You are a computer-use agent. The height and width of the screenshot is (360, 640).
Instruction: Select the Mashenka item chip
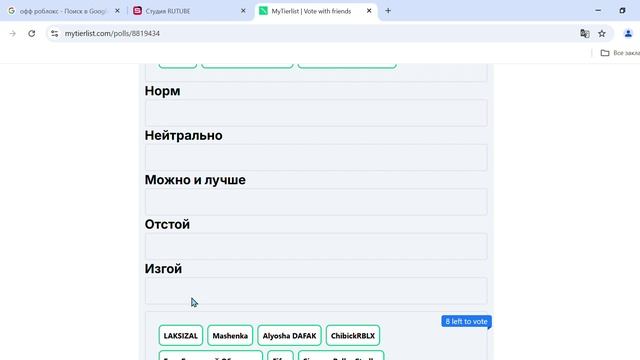[x=230, y=336]
